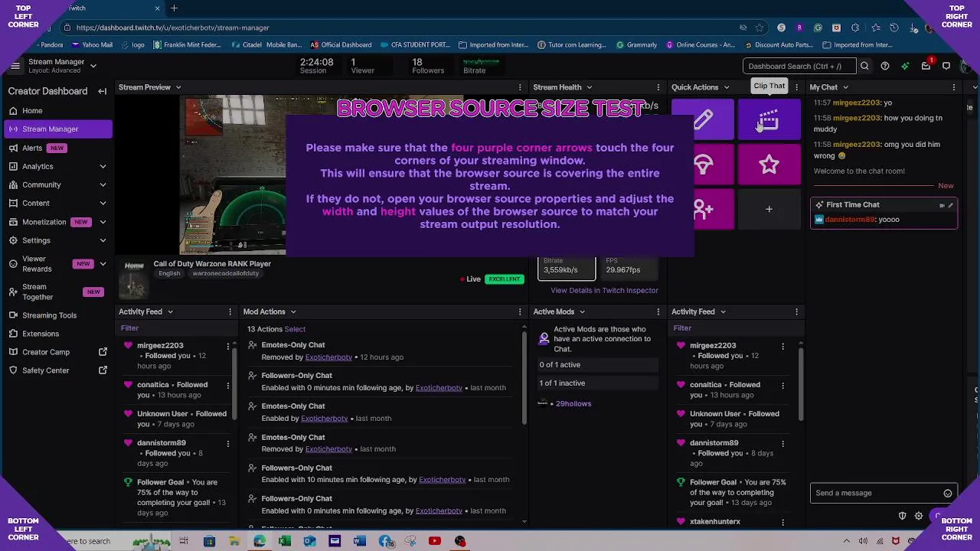
Task: Click the parachute quick action tile
Action: (x=703, y=165)
